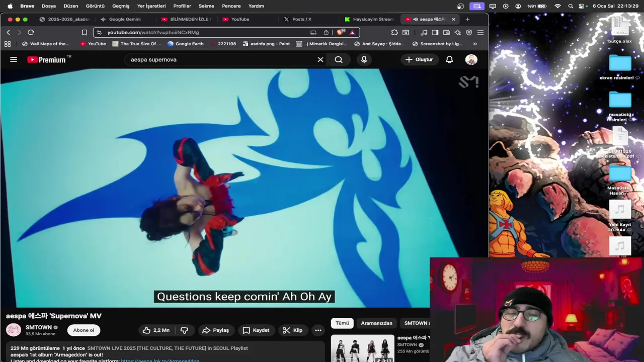644x362 pixels.
Task: Open the Dosya menu
Action: pos(49,6)
